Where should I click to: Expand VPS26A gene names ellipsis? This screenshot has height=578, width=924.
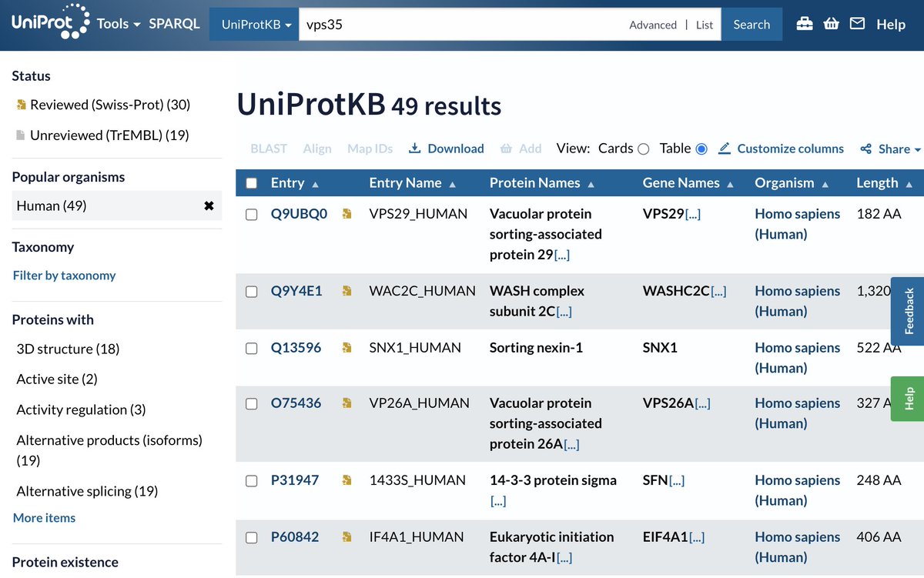coord(702,404)
